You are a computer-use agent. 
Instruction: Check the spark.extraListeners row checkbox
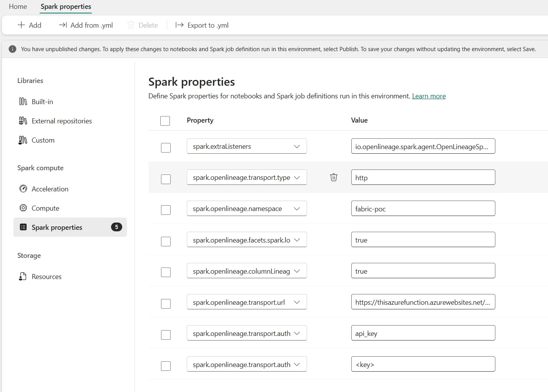[x=166, y=148]
